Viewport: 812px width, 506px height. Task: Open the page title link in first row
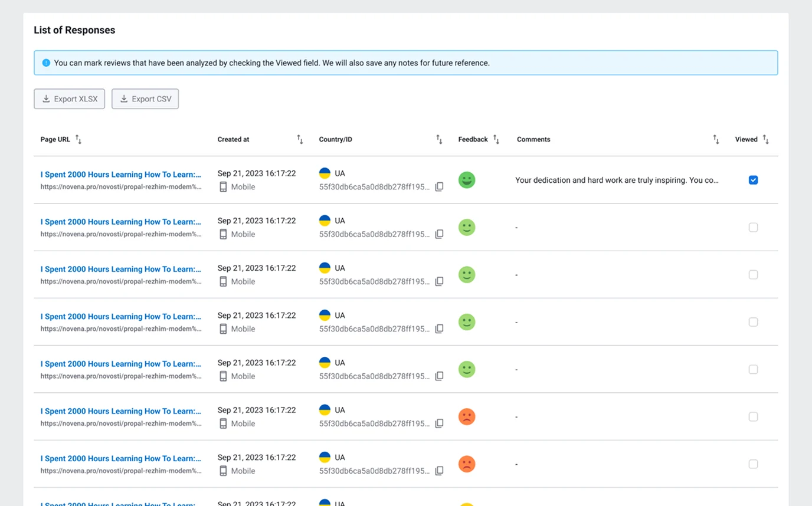tap(120, 175)
